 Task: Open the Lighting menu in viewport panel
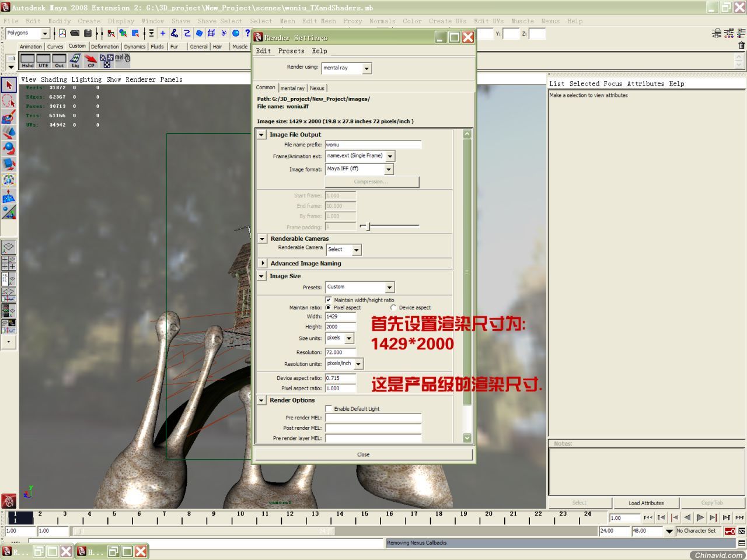[86, 79]
